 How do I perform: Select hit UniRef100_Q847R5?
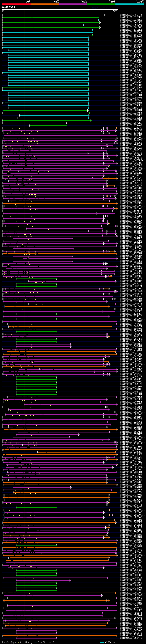tap(131, 238)
